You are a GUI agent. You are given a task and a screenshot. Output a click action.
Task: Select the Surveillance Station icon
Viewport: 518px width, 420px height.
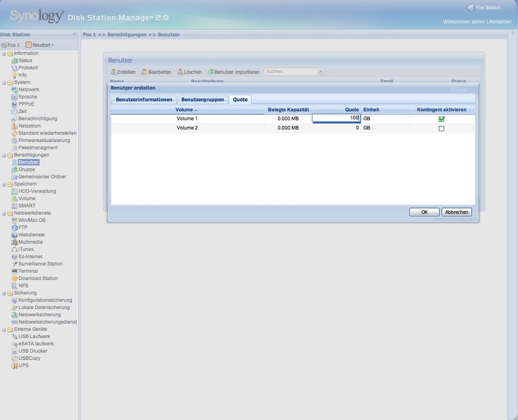(15, 264)
